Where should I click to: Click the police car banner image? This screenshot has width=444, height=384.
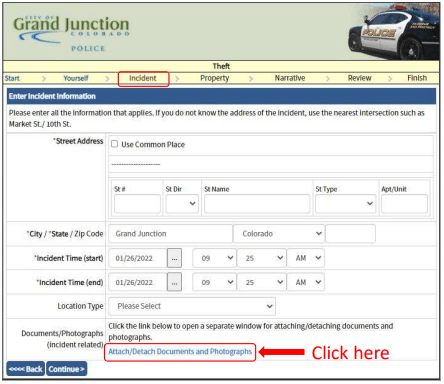pos(394,32)
